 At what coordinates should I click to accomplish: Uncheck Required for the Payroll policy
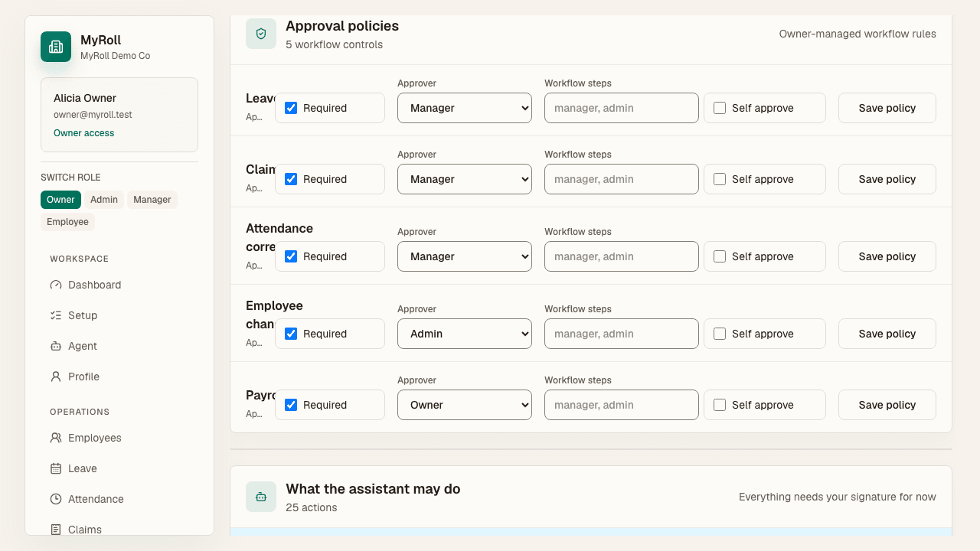click(291, 405)
